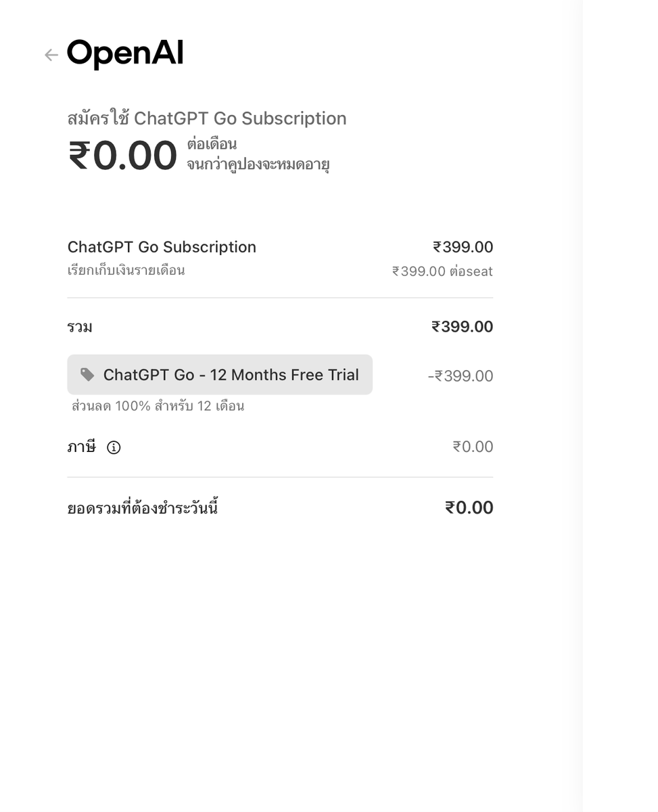Click the -₹399.00 discount amount

[461, 376]
